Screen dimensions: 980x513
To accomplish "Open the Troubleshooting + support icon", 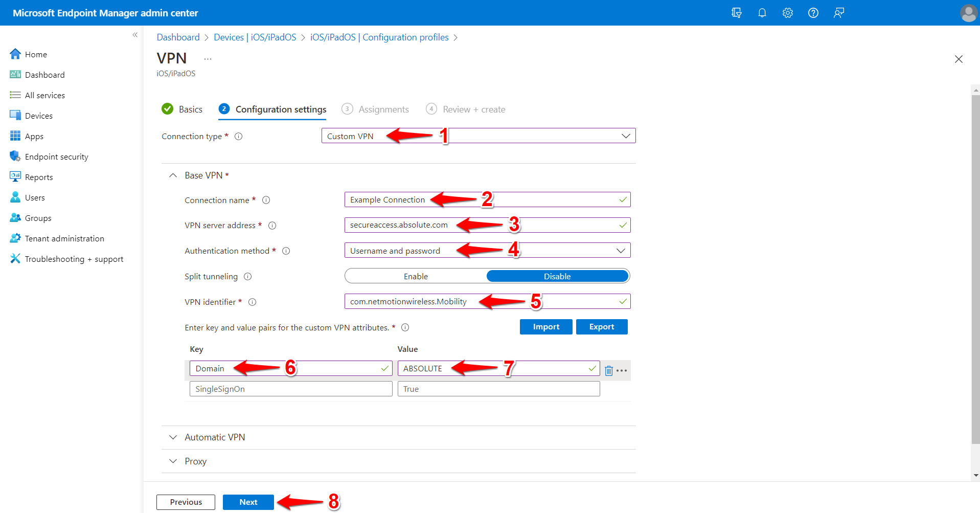I will tap(15, 258).
